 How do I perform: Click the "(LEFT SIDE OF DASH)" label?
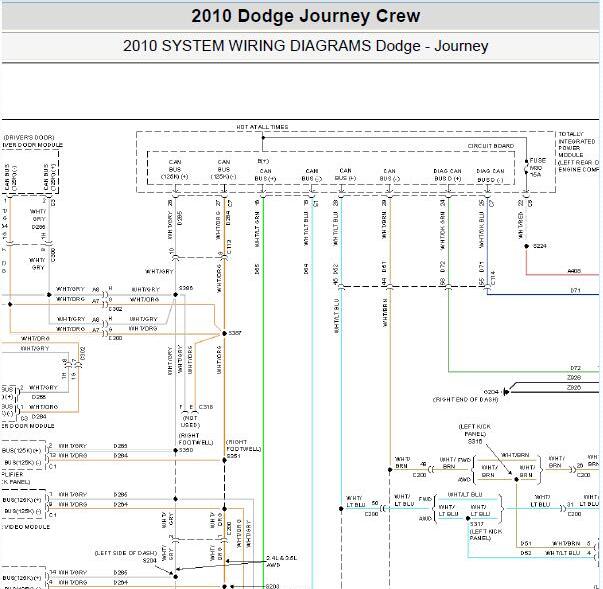click(126, 553)
